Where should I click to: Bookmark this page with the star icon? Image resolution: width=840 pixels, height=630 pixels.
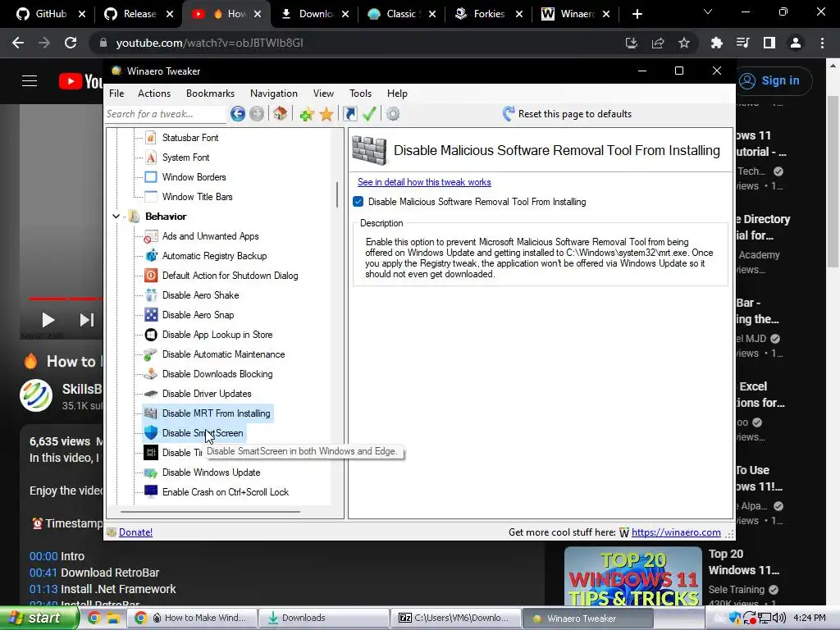pyautogui.click(x=684, y=43)
